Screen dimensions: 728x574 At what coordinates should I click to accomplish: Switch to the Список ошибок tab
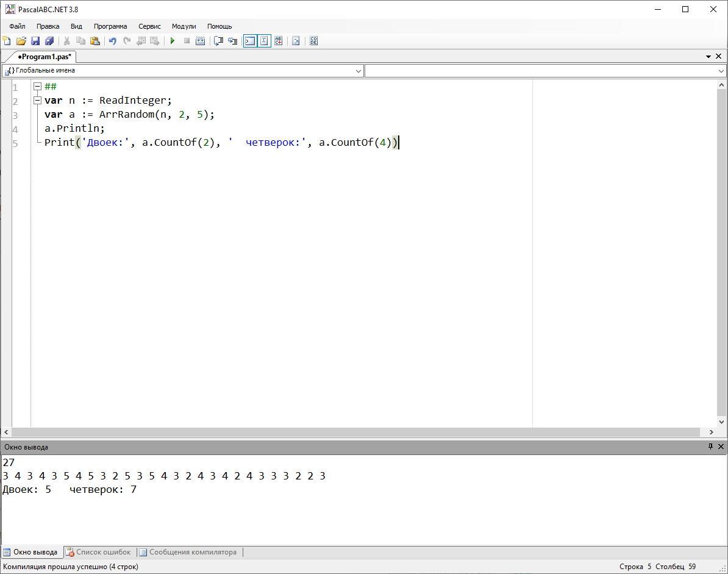point(98,552)
